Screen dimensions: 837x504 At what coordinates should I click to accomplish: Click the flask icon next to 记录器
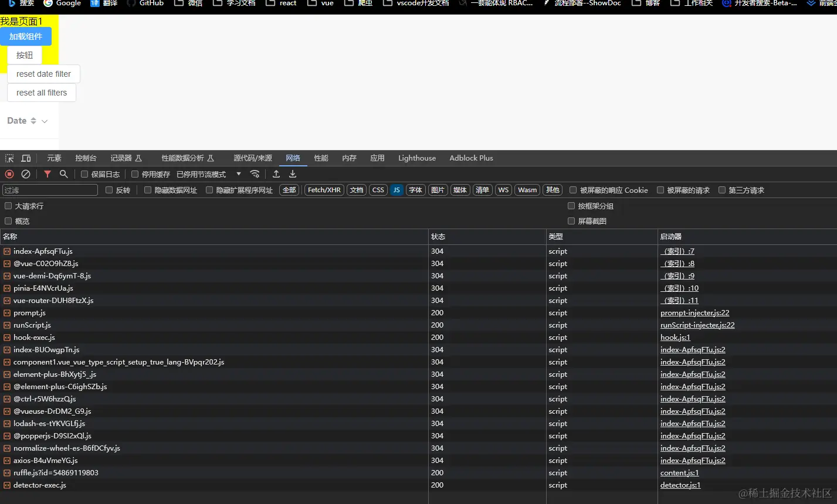[x=138, y=158]
